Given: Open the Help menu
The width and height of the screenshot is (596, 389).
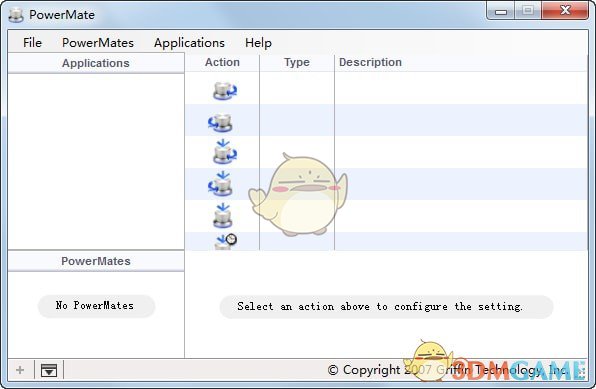Looking at the screenshot, I should click(258, 43).
